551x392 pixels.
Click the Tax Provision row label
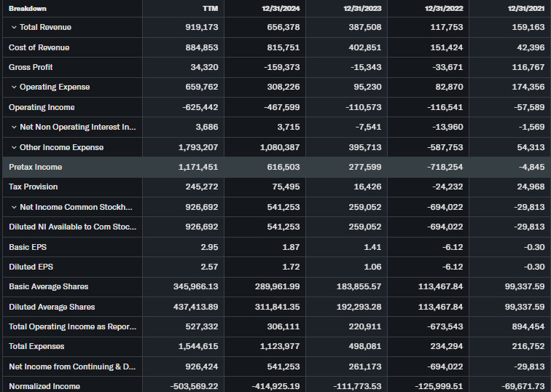point(34,187)
